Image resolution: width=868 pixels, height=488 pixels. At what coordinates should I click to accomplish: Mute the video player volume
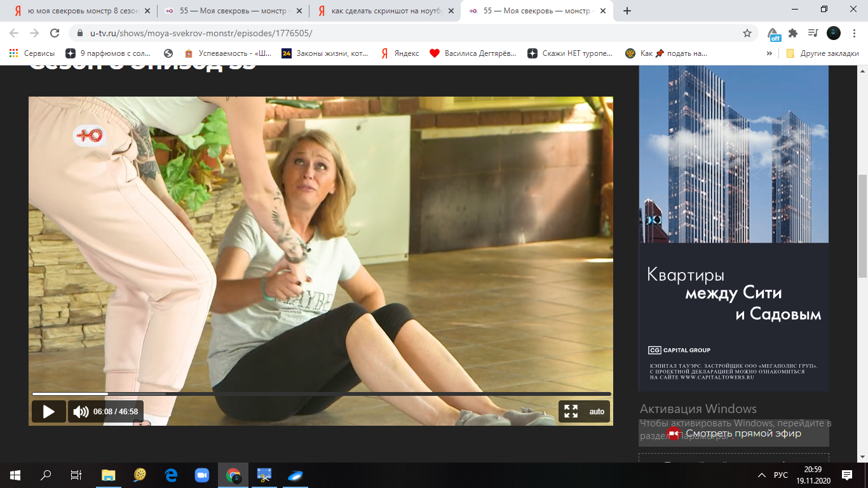(x=81, y=412)
